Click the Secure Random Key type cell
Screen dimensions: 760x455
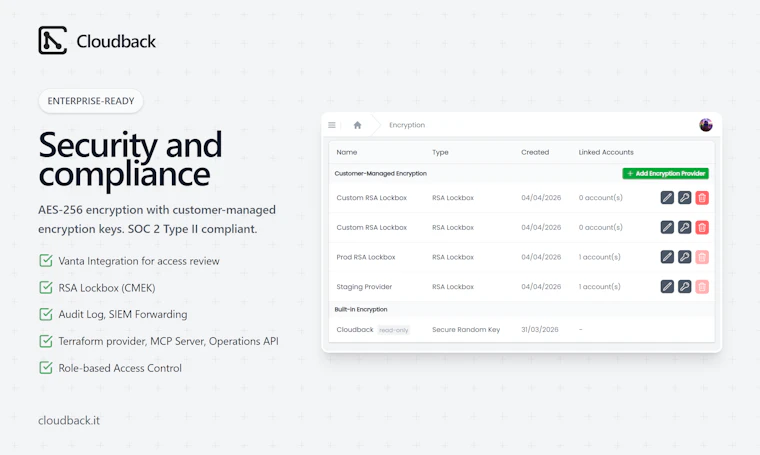point(466,329)
